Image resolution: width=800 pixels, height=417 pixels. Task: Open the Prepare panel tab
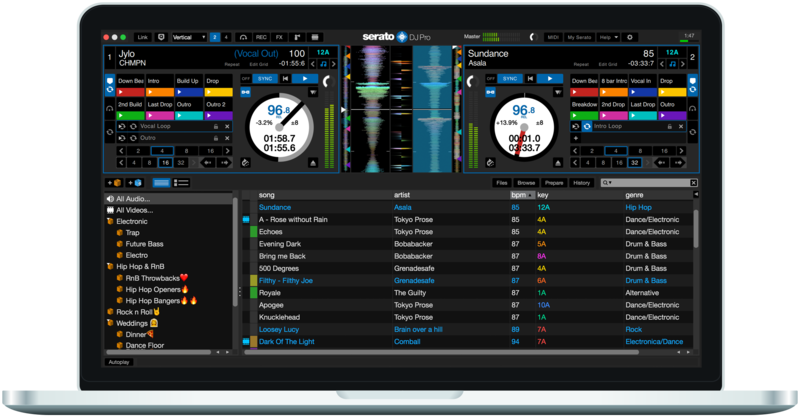tap(554, 183)
